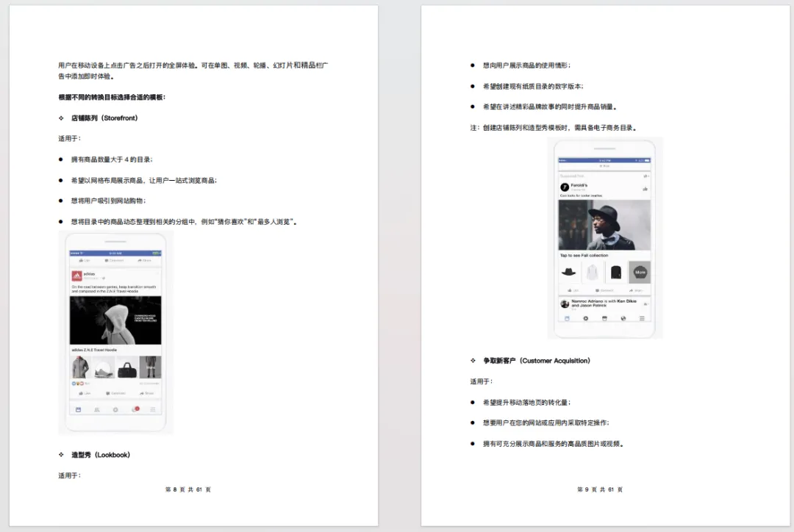This screenshot has height=532, width=794.
Task: Click the Tap to see Fall collection link
Action: click(584, 256)
